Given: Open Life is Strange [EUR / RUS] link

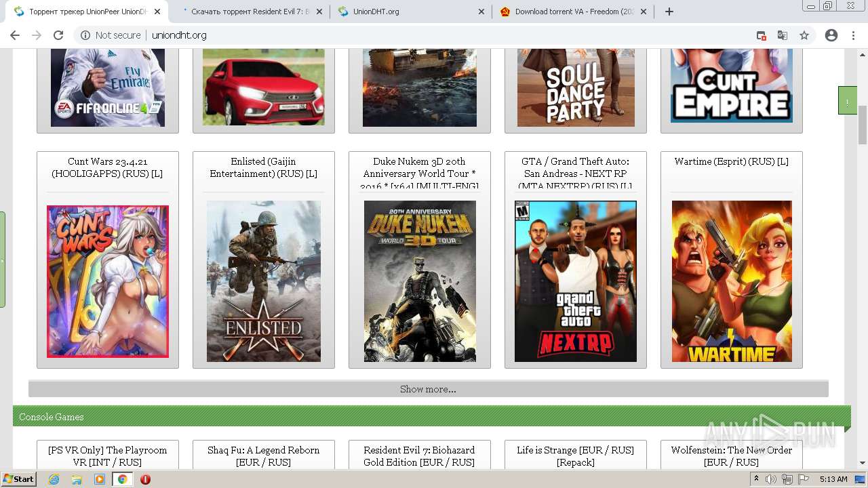Looking at the screenshot, I should click(576, 456).
